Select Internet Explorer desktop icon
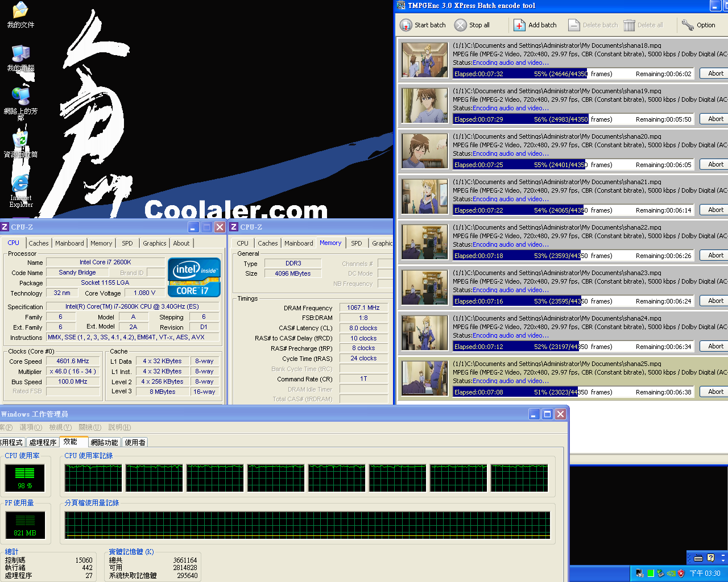The image size is (728, 582). (20, 191)
